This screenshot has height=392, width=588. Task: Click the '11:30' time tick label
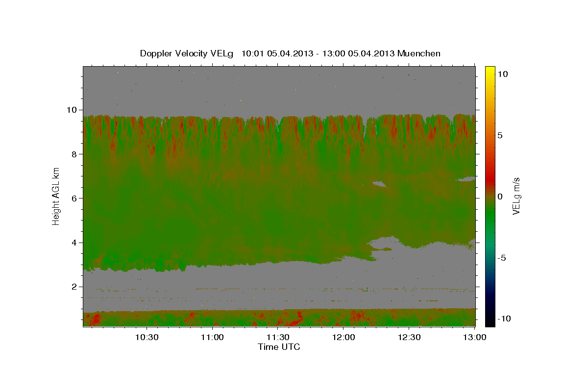point(278,337)
